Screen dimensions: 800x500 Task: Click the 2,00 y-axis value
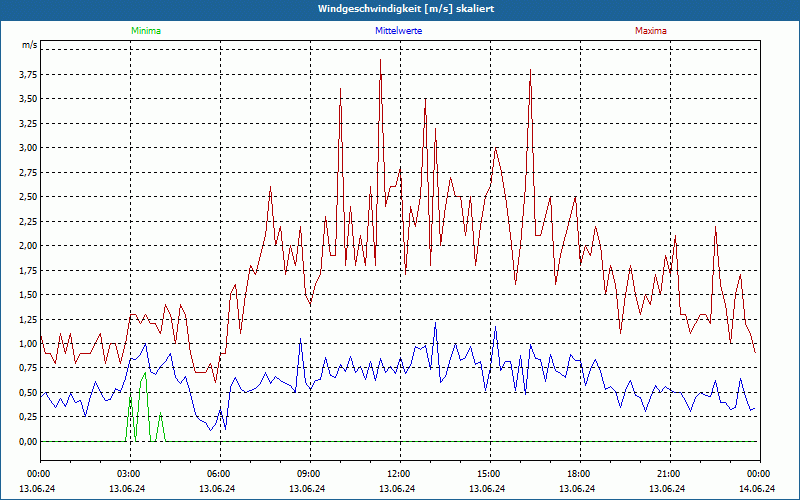tap(28, 246)
